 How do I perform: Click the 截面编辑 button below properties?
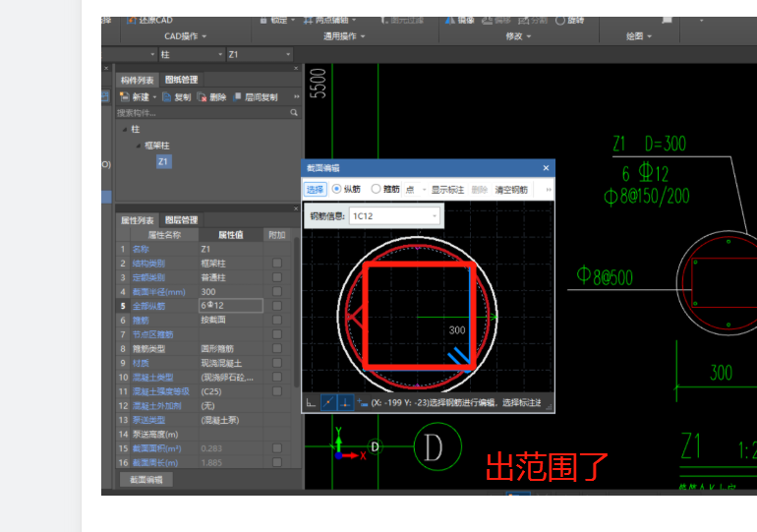click(x=146, y=480)
